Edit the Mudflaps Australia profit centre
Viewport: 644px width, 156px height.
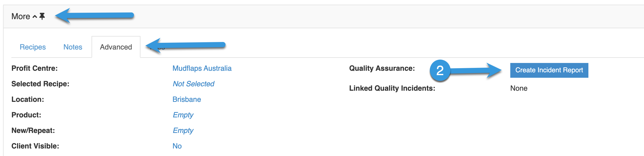click(x=202, y=68)
